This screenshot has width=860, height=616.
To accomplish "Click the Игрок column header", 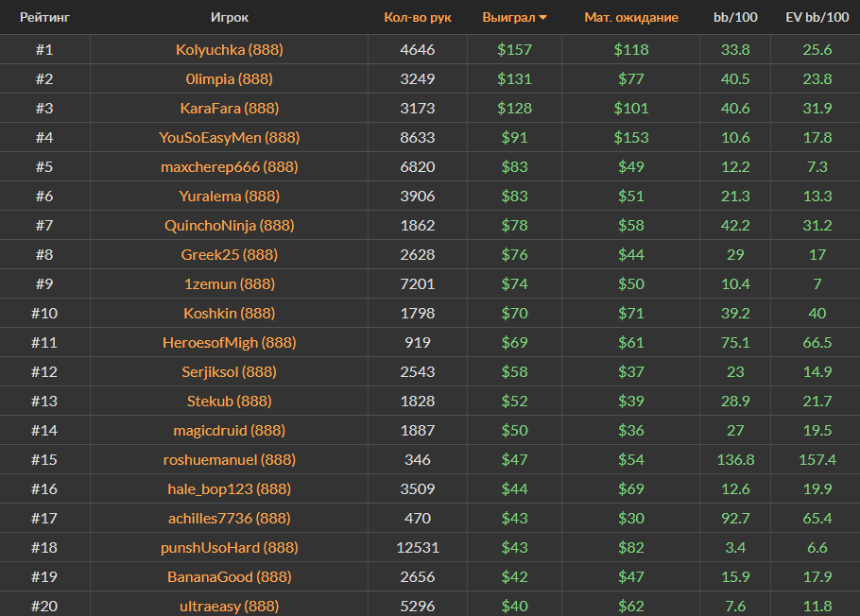I will [x=230, y=18].
